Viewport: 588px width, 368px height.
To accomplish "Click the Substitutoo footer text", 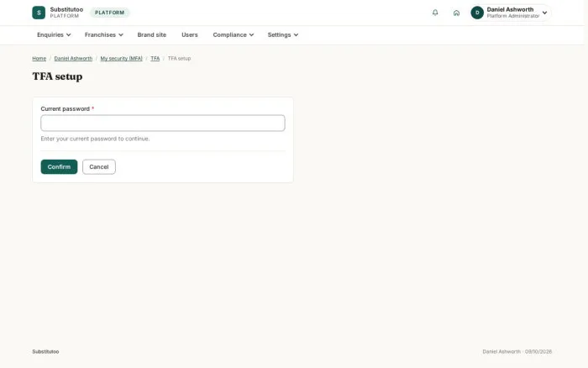I will click(x=45, y=352).
